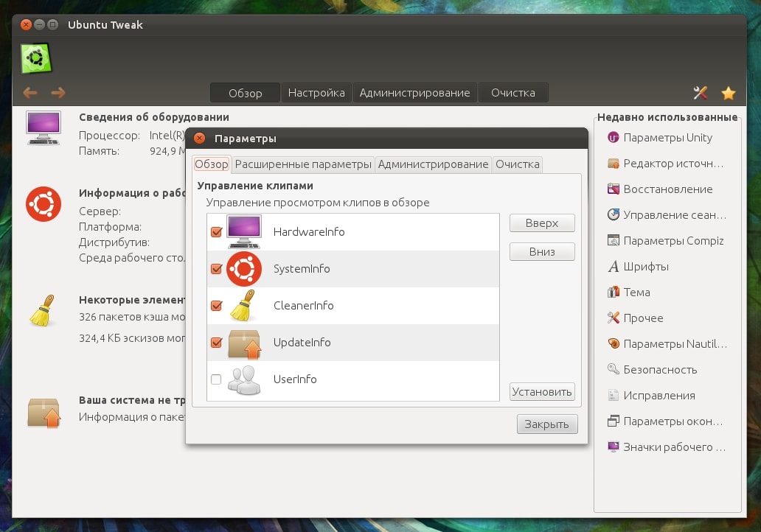Uncheck the HardwareInfo checkbox
Viewport: 761px width, 532px height.
[217, 232]
